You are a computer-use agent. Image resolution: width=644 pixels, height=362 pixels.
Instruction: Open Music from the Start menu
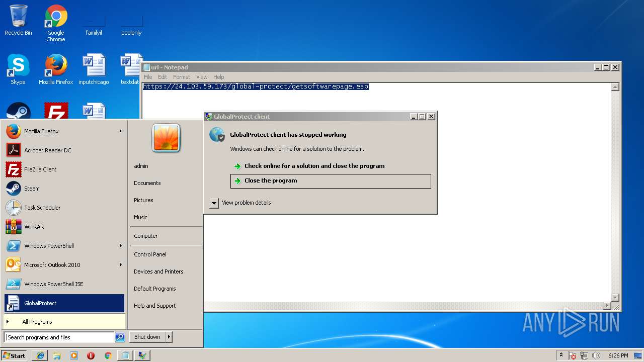click(x=140, y=217)
